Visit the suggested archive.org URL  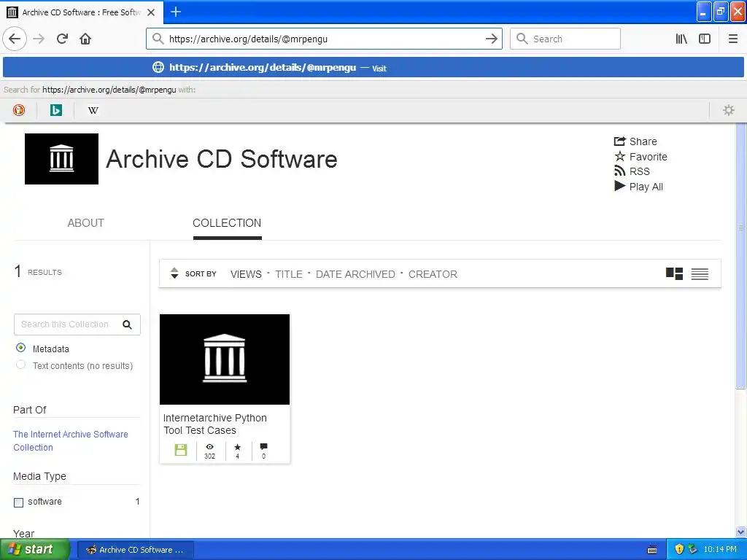tap(373, 68)
